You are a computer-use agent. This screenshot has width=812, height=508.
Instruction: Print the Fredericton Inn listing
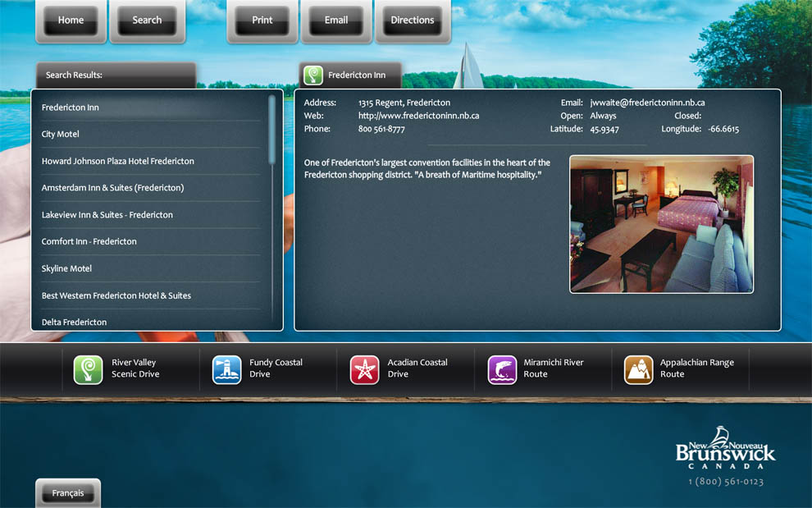coord(262,21)
